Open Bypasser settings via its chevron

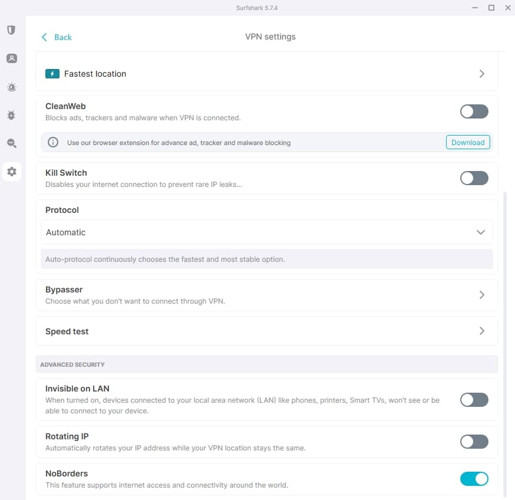482,295
